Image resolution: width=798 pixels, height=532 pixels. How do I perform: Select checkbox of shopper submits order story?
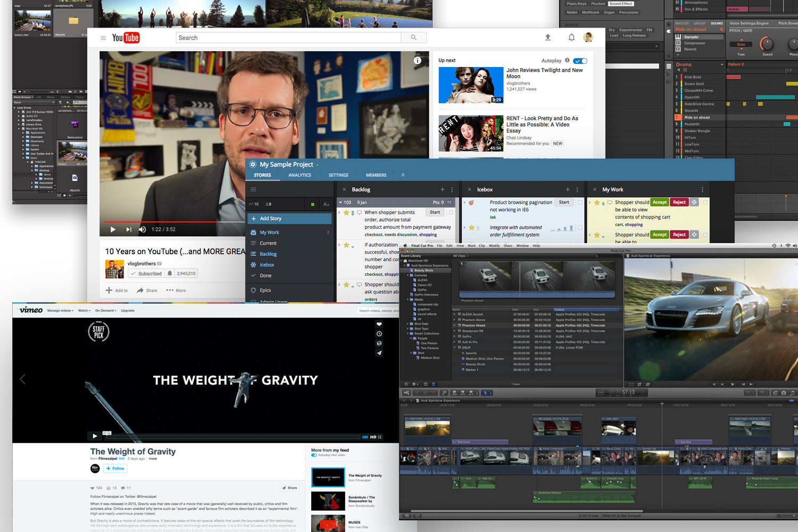click(451, 212)
